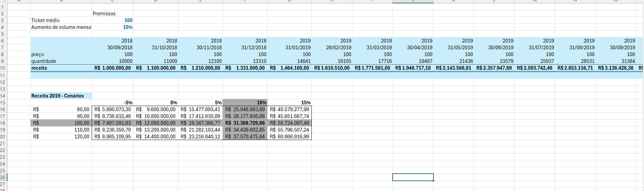The image size is (644, 191).
Task: Click the "quantidade" row label
Action: tap(61, 61)
